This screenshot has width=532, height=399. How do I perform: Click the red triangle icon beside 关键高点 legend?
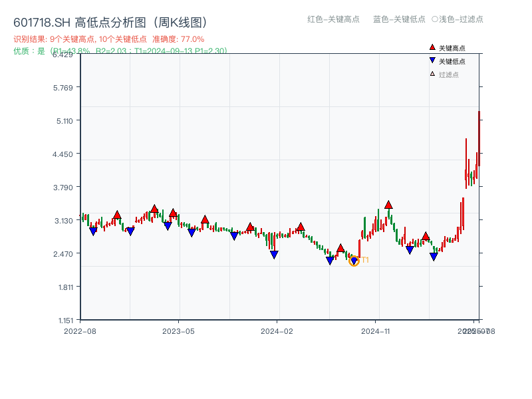[432, 47]
